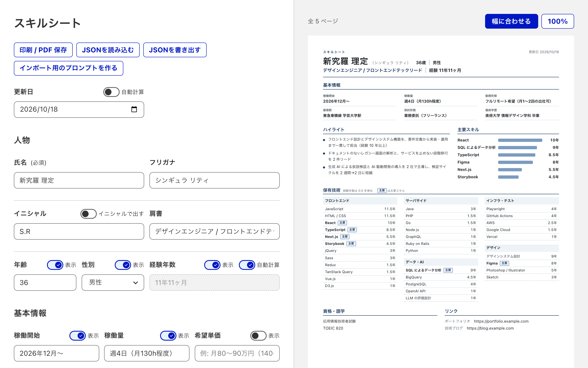Image resolution: width=588 pixels, height=368 pixels.
Task: Toggle 稼働量 表示 switch
Action: tap(168, 336)
